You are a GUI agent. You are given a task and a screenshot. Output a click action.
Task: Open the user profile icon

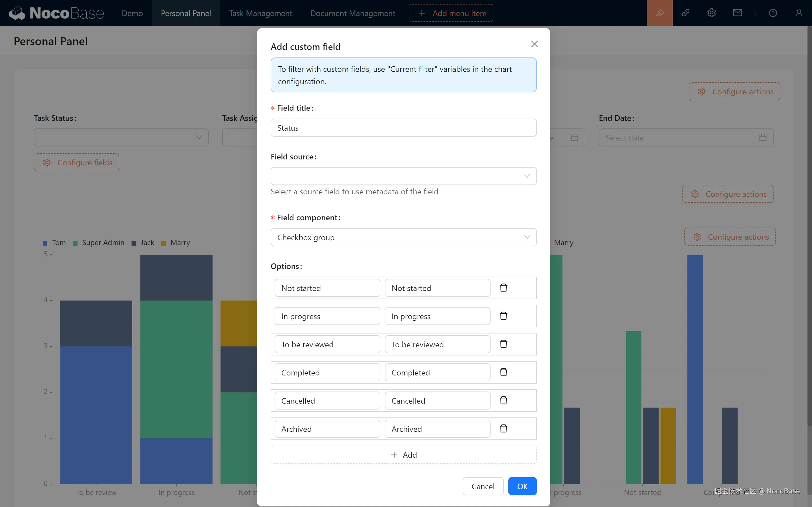coord(798,13)
